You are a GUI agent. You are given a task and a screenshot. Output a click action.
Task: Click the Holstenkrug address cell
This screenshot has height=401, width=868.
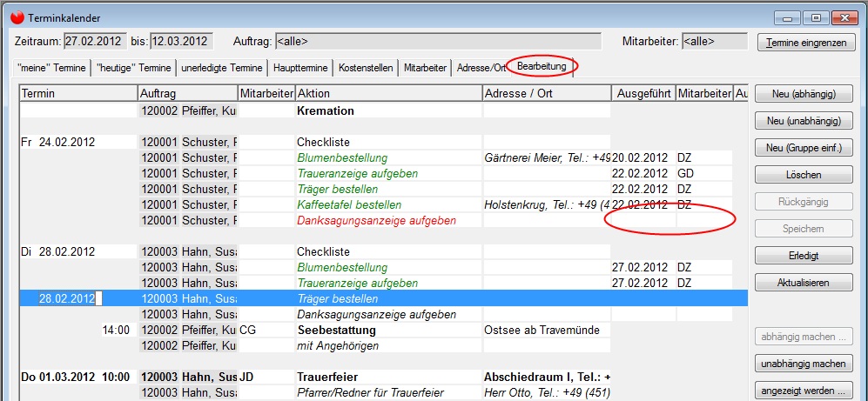547,204
